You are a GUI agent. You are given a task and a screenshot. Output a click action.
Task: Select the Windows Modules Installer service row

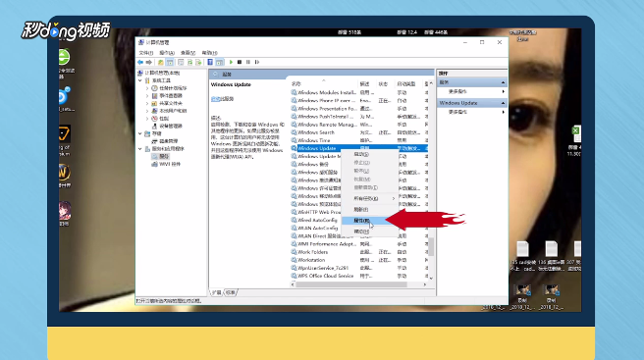359,93
